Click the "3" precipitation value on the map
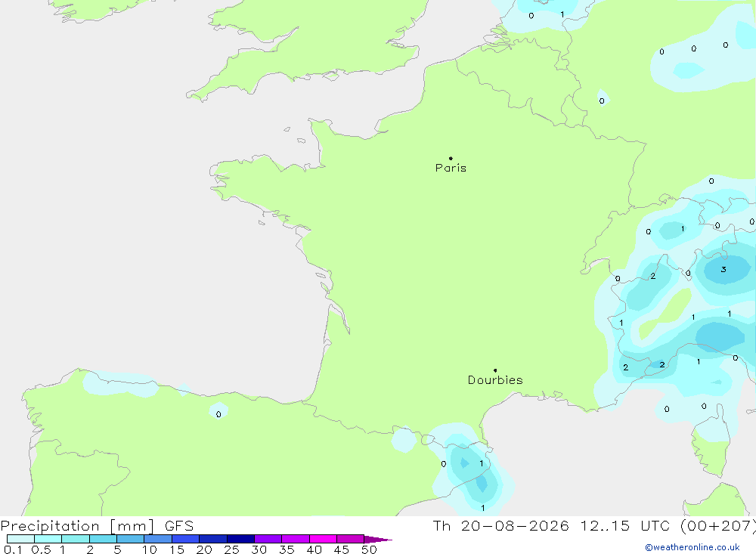The height and width of the screenshot is (554, 756). pyautogui.click(x=723, y=270)
